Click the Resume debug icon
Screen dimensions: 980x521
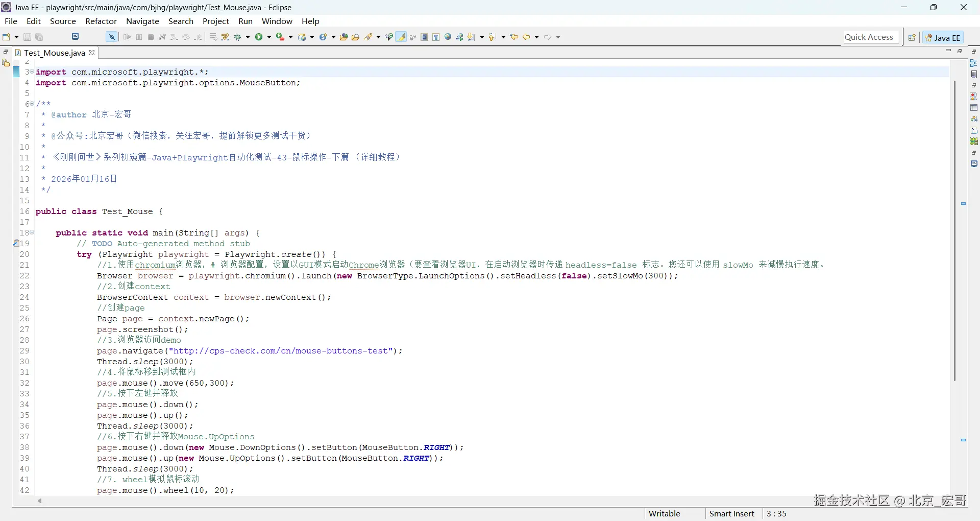[128, 37]
